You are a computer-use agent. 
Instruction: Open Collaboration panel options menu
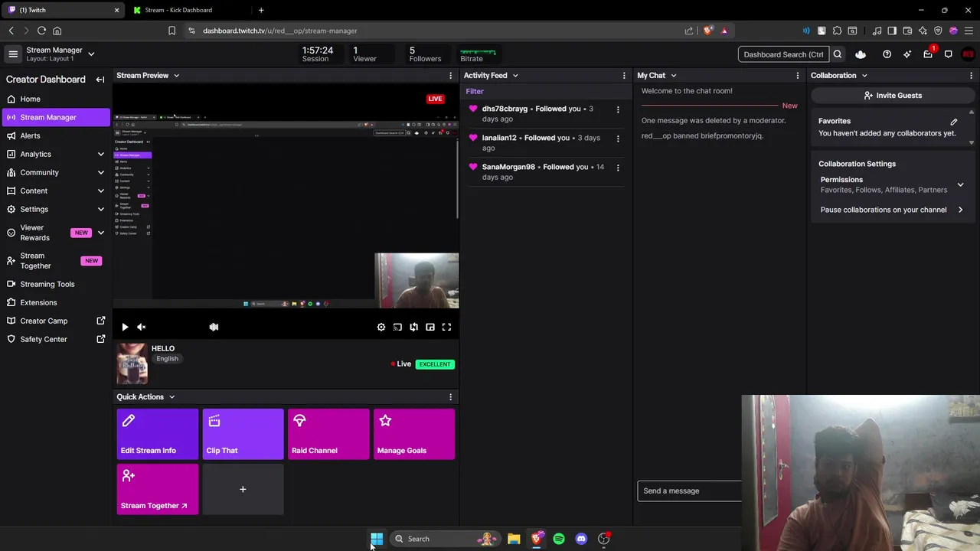tap(971, 76)
